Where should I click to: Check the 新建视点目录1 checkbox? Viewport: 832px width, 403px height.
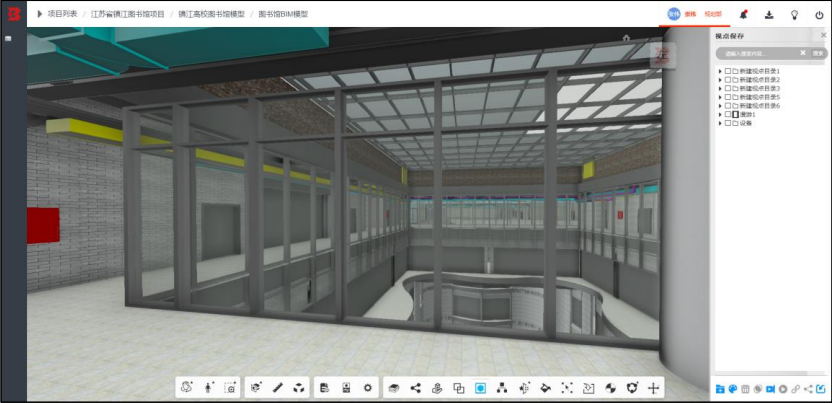728,71
